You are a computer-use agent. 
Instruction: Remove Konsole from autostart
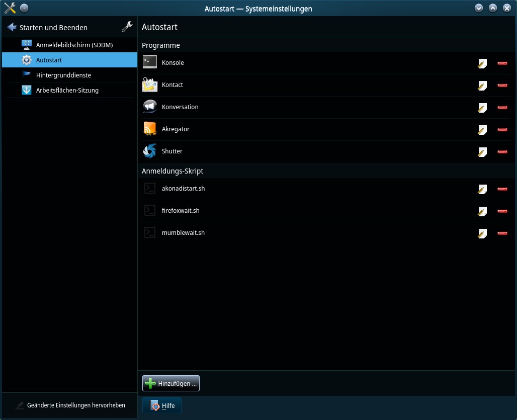[x=502, y=63]
